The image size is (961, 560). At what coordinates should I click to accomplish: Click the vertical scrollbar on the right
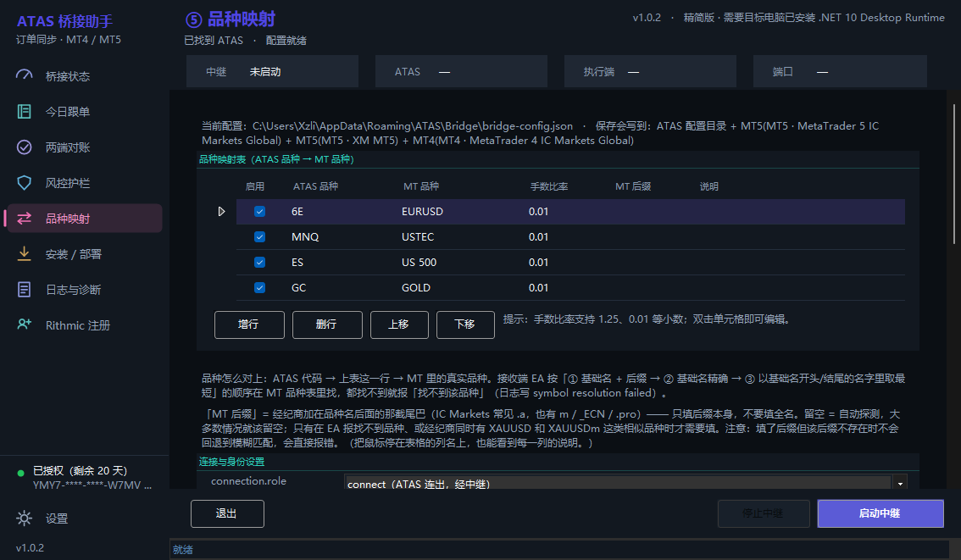tap(954, 175)
